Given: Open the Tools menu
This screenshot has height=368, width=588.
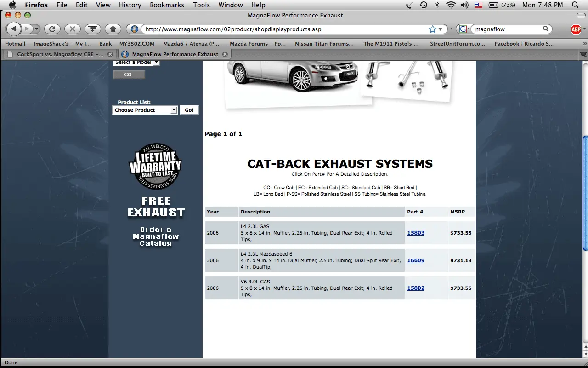Looking at the screenshot, I should pos(201,5).
